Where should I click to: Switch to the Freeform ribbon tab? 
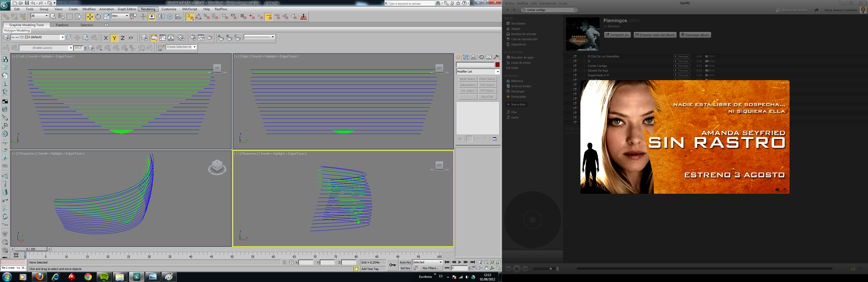[62, 25]
